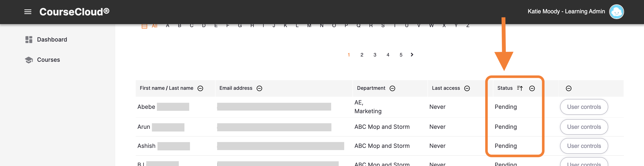
Task: Go to page 3
Action: point(375,55)
